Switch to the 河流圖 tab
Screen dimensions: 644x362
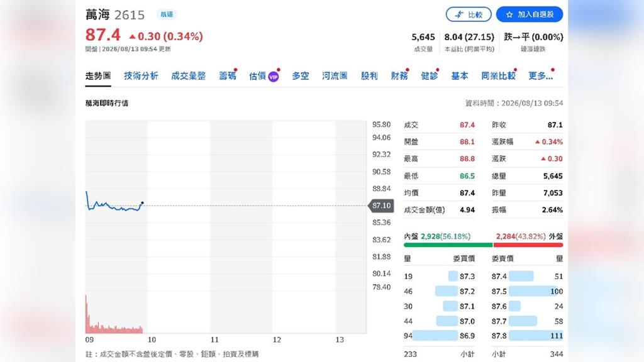pos(335,76)
